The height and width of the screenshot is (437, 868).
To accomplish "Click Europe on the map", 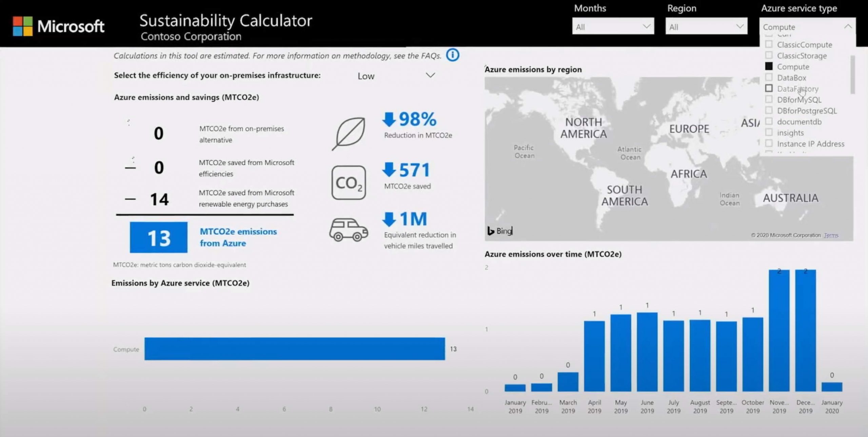I will pyautogui.click(x=689, y=129).
